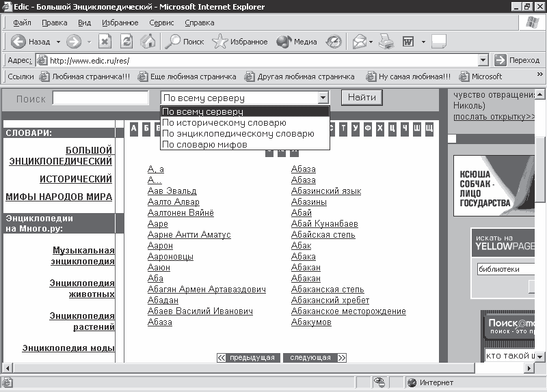Open Favorites (Избранное) star button
The image size is (547, 392).
pos(239,42)
